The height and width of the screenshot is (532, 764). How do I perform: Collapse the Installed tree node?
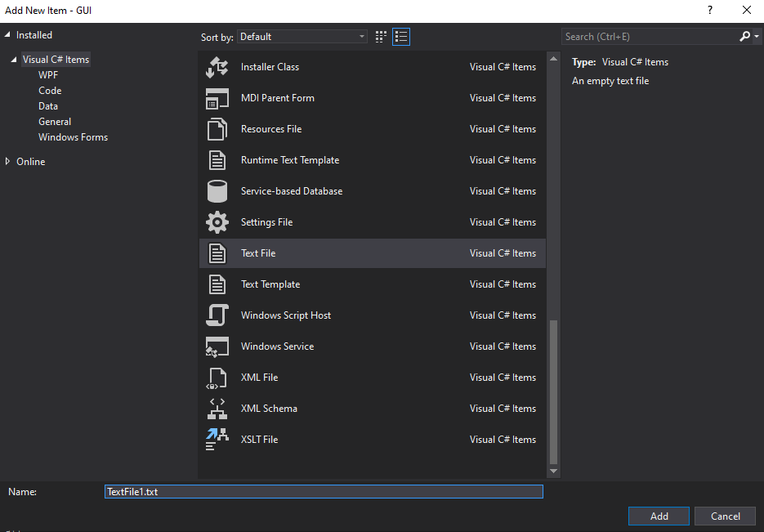pyautogui.click(x=7, y=34)
